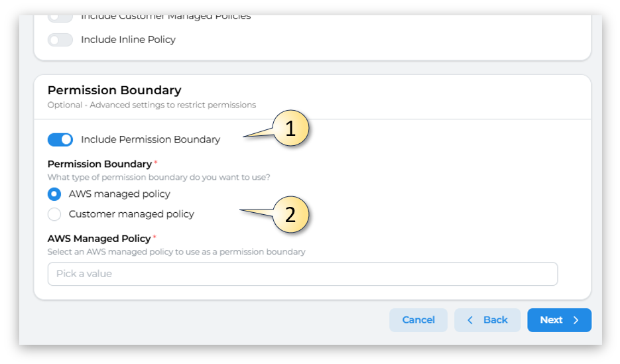Image resolution: width=620 pixels, height=364 pixels.
Task: Click the 'What type of permission boundary' help text
Action: (x=158, y=177)
